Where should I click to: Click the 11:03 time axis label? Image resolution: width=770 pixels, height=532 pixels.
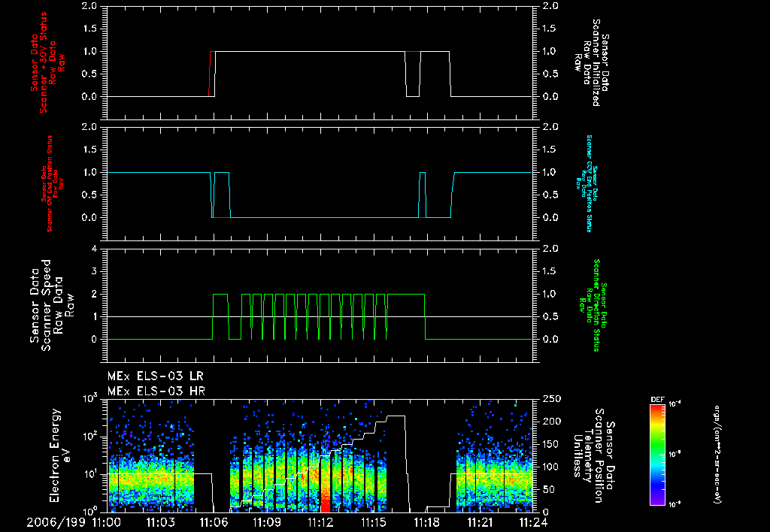[160, 522]
